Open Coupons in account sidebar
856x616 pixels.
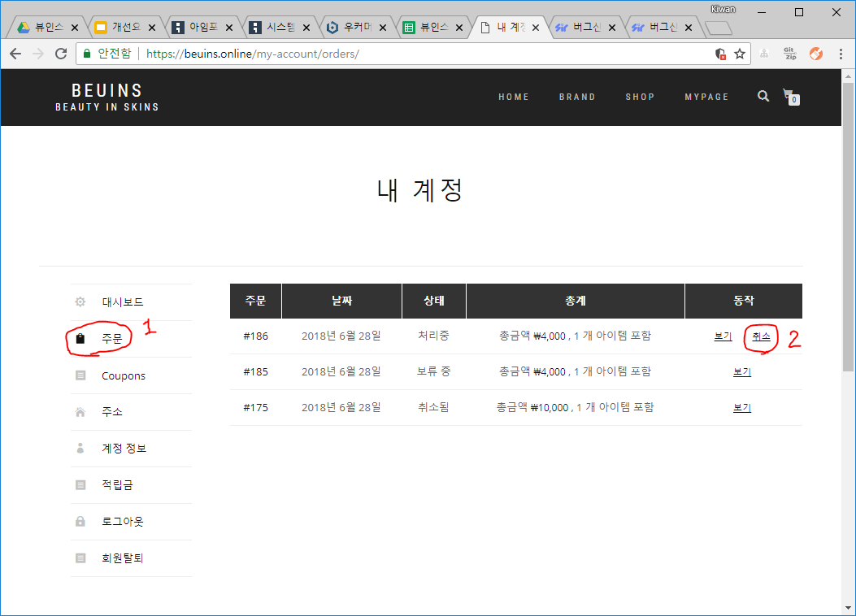tap(124, 375)
